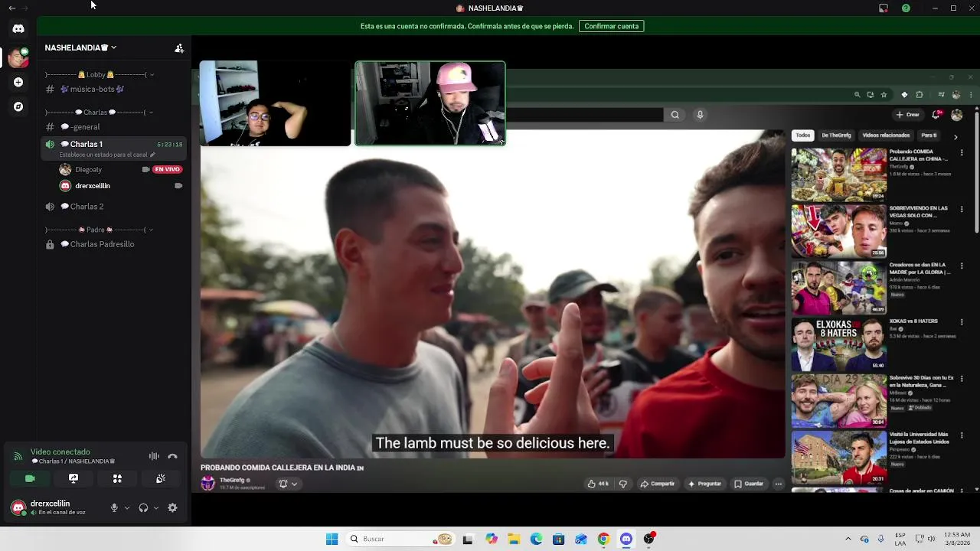Show more filter chips with right arrow
Screen dimensions: 980x551
point(955,136)
